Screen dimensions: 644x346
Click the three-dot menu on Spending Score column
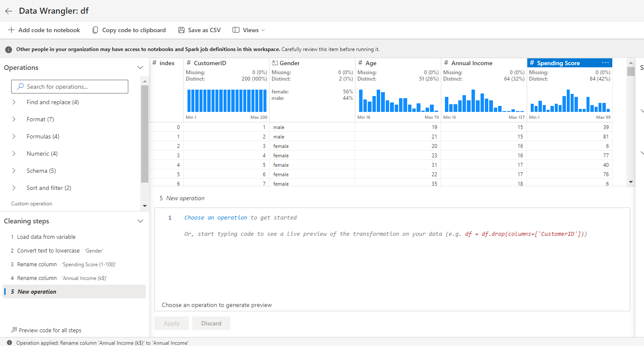(605, 63)
